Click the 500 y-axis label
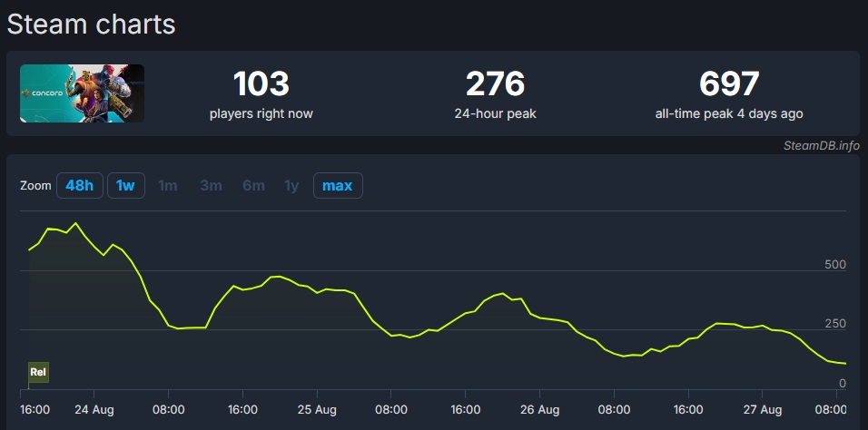The image size is (868, 430). (x=835, y=265)
